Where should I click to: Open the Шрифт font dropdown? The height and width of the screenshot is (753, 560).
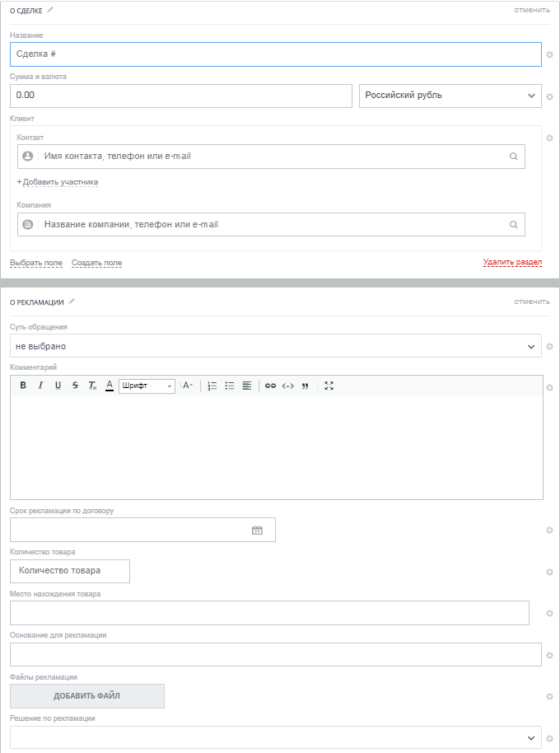(x=147, y=386)
